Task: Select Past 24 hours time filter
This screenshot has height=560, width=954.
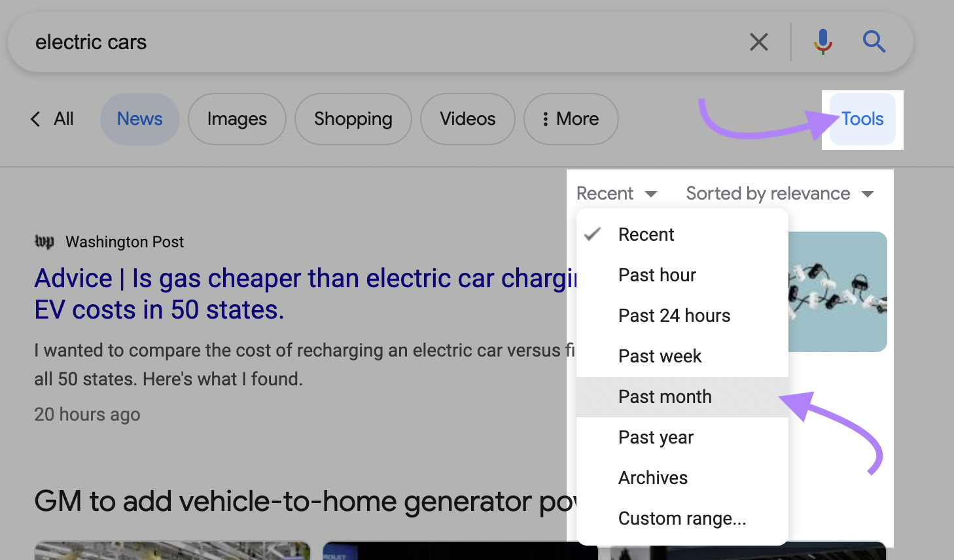Action: [x=674, y=315]
